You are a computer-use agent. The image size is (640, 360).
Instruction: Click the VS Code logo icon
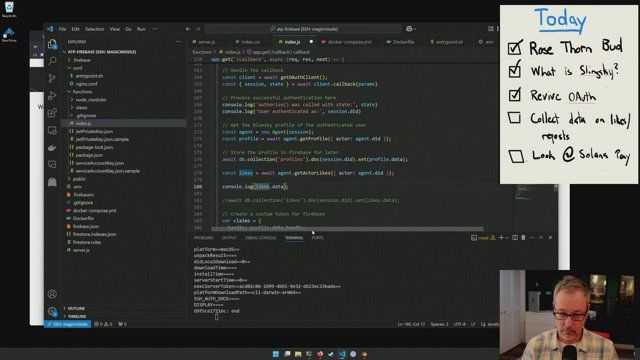(50, 29)
